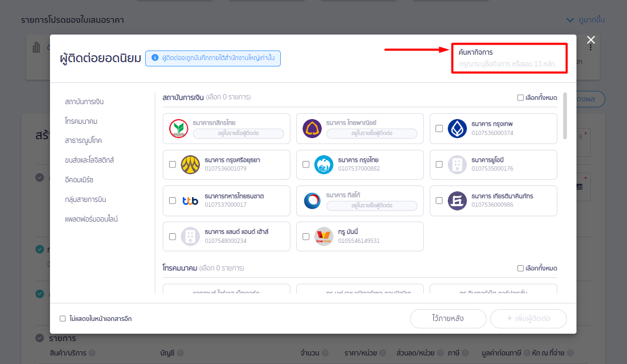This screenshot has height=364, width=627.
Task: Click the Kiatnakin Phatra bank logo
Action: click(x=457, y=200)
